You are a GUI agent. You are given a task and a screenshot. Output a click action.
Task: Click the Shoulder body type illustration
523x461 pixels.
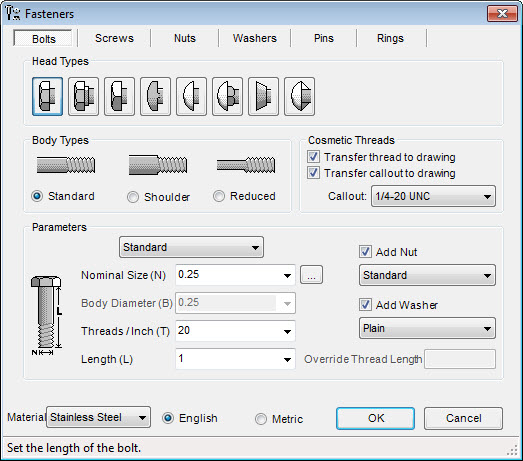point(158,165)
